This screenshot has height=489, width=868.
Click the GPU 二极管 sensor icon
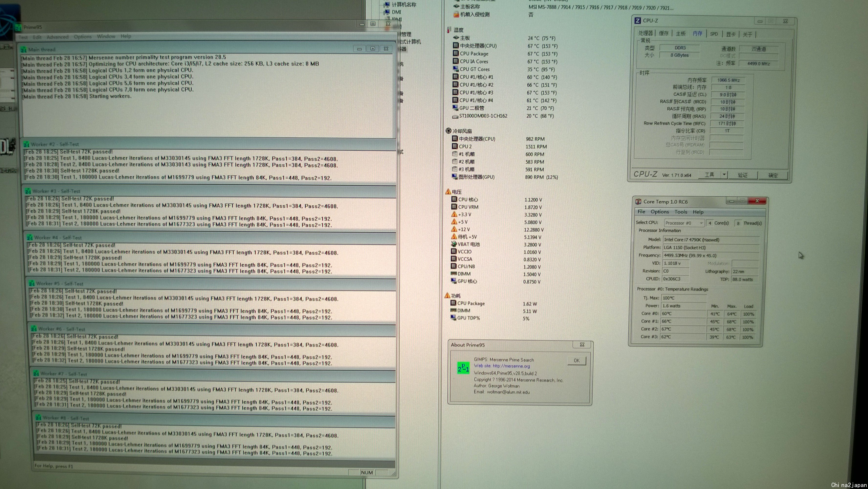tap(455, 108)
